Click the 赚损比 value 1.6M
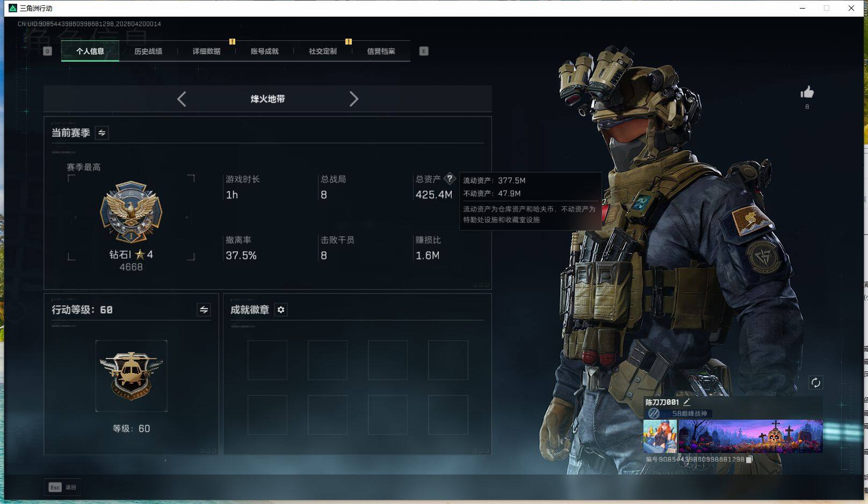The height and width of the screenshot is (504, 868). pyautogui.click(x=428, y=255)
